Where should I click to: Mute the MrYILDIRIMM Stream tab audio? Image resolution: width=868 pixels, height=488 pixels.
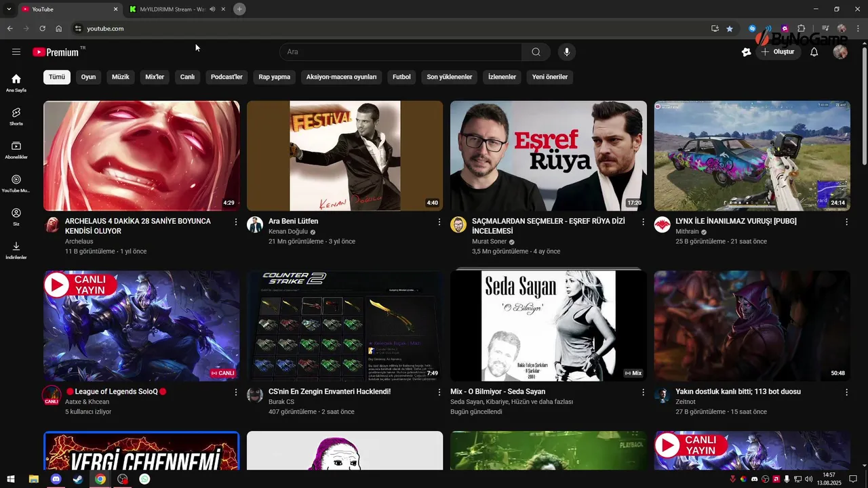pyautogui.click(x=212, y=9)
